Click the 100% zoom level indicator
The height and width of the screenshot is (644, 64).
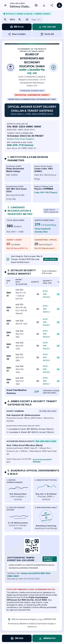[x=12, y=19]
